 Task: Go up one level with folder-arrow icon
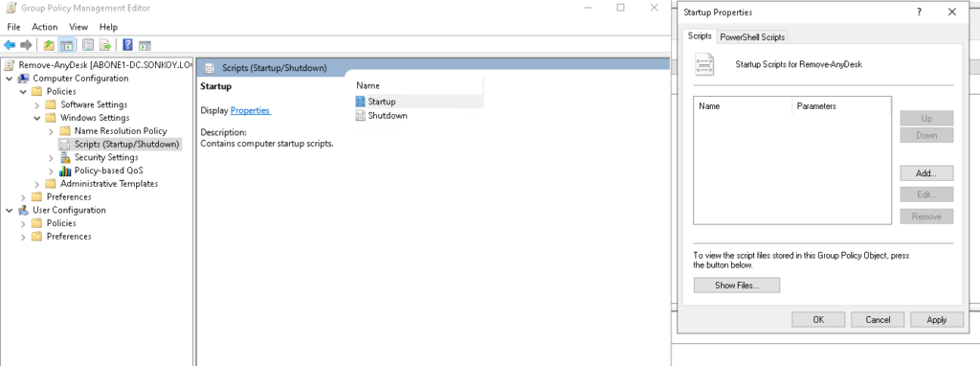coord(49,45)
